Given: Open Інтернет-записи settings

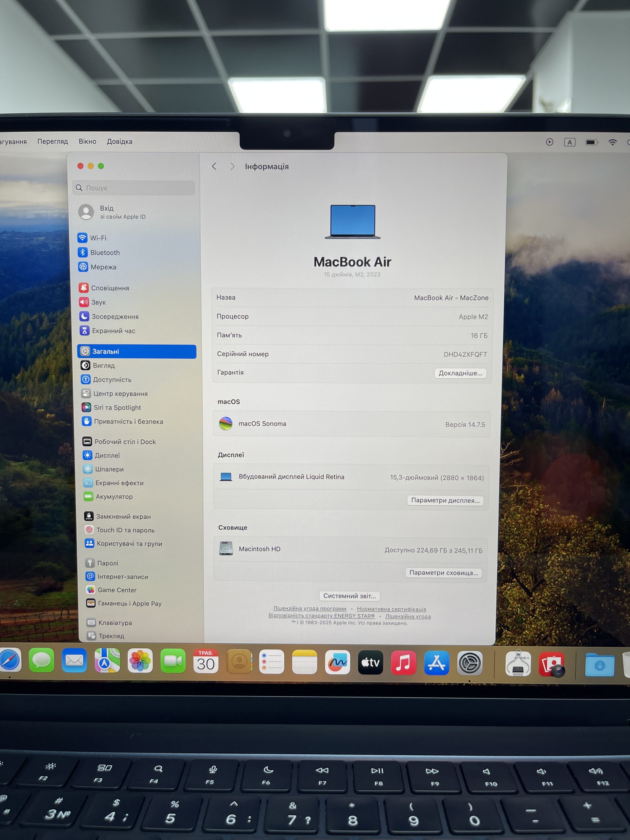Looking at the screenshot, I should pos(117,577).
